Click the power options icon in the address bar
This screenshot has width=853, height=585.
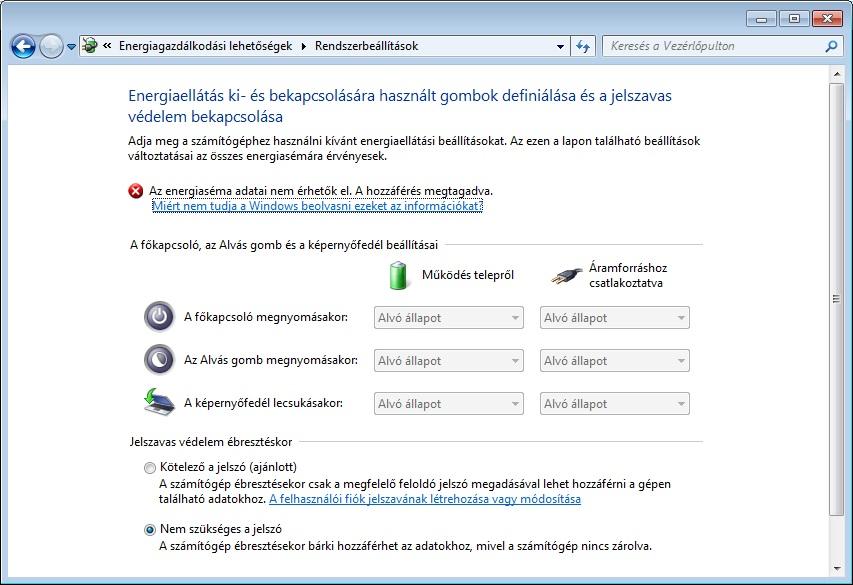point(90,46)
